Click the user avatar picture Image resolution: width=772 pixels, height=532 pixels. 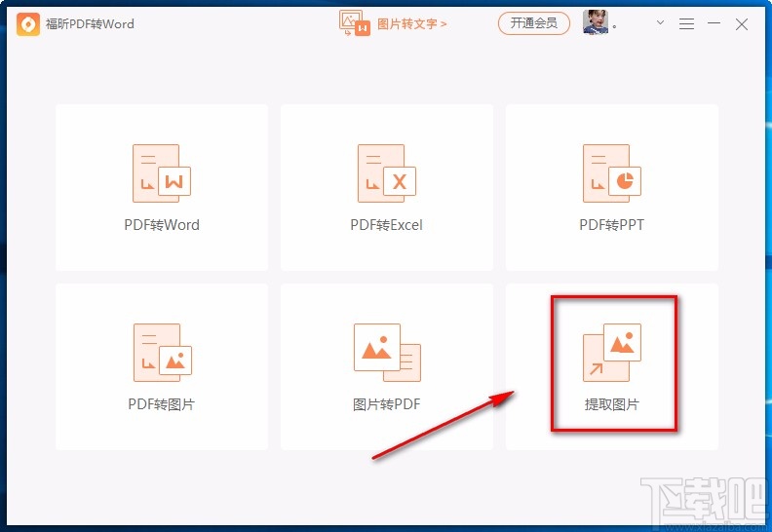click(x=596, y=22)
